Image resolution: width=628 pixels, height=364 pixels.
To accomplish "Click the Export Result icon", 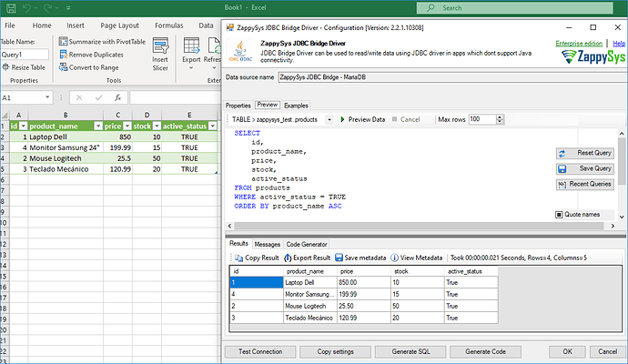I will click(x=288, y=258).
